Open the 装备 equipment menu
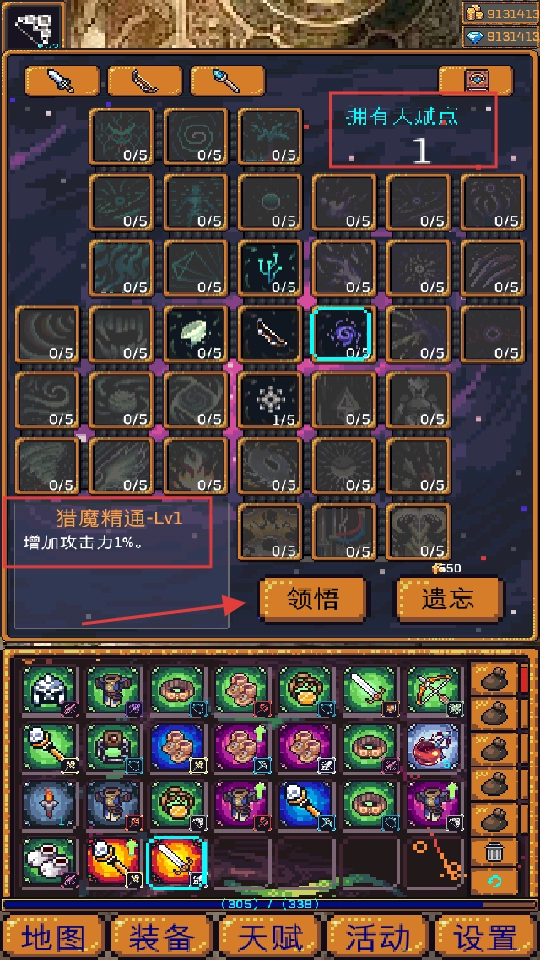Viewport: 540px width, 960px height. tap(162, 937)
